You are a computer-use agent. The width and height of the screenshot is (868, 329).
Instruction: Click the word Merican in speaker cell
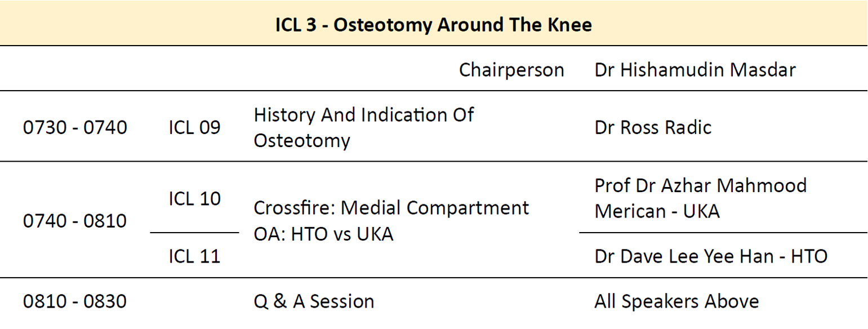point(632,211)
